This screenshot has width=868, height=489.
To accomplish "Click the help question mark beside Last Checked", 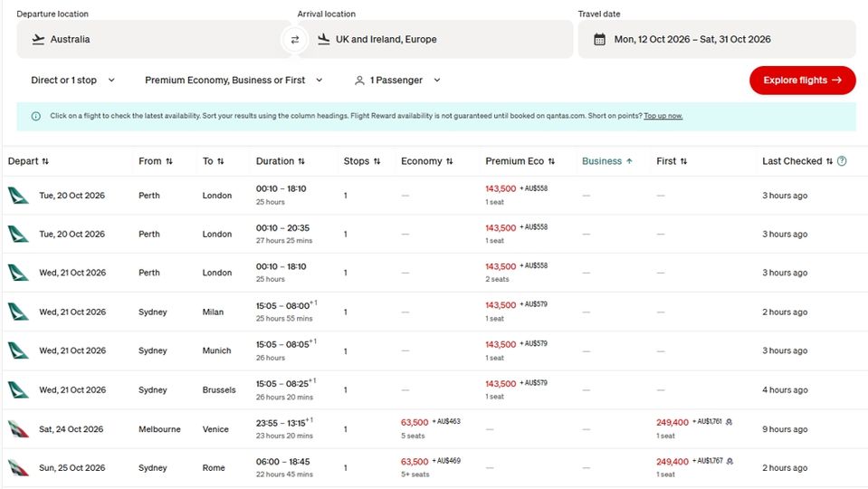I will [x=842, y=161].
